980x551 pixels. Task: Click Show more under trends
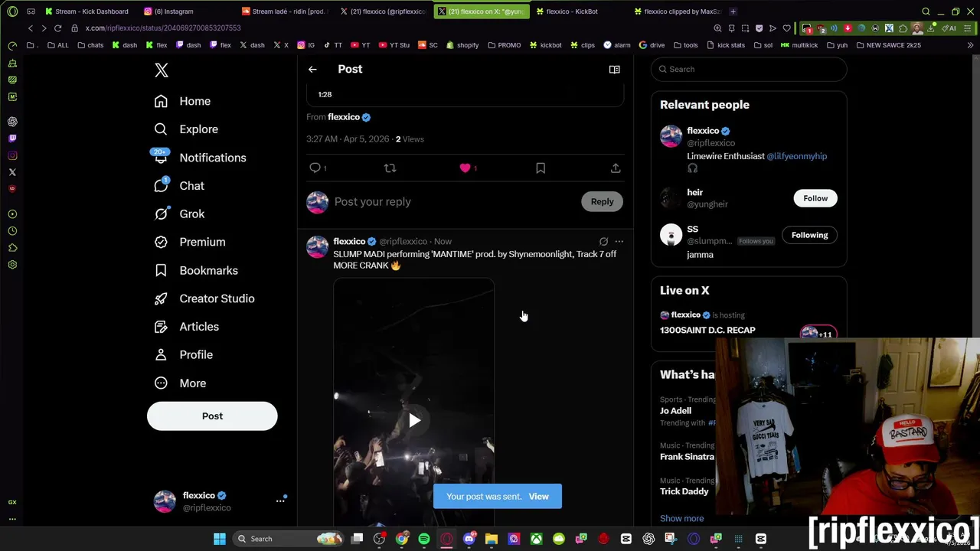click(681, 519)
